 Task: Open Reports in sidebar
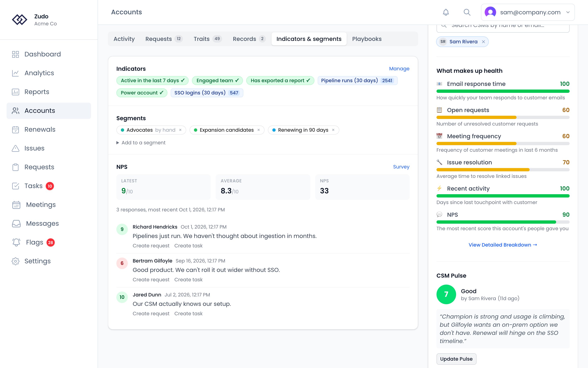point(49,92)
